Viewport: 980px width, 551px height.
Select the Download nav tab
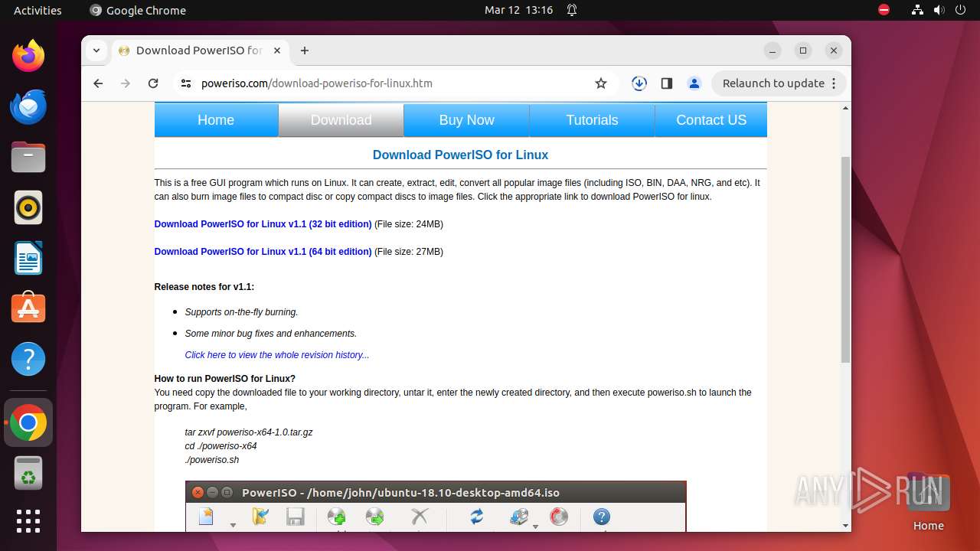[341, 120]
